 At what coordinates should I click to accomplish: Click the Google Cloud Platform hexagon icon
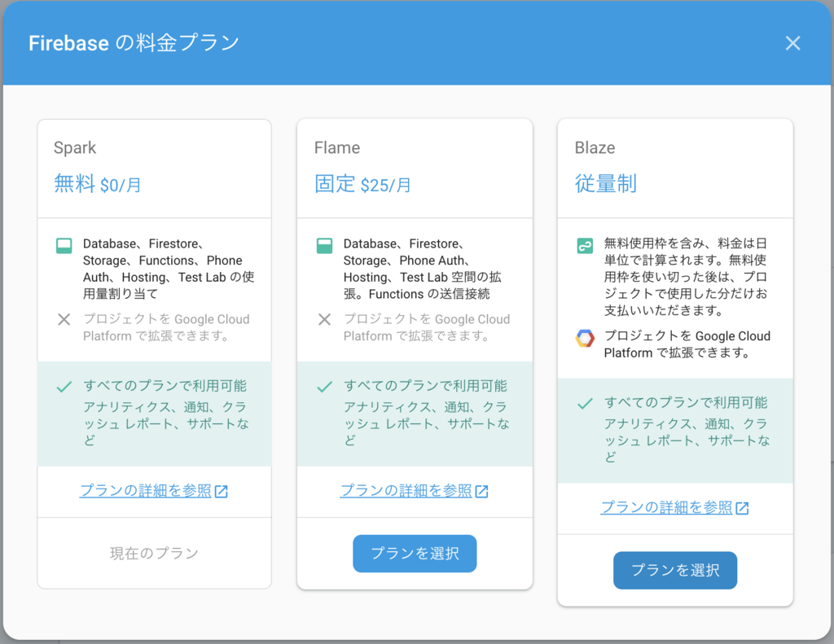click(585, 338)
